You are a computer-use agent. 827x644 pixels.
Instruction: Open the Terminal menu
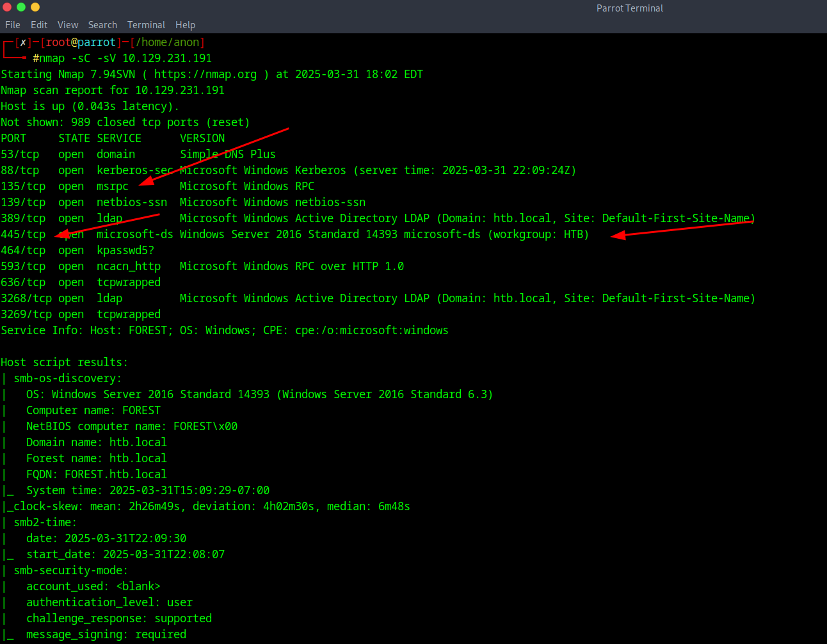[x=146, y=25]
